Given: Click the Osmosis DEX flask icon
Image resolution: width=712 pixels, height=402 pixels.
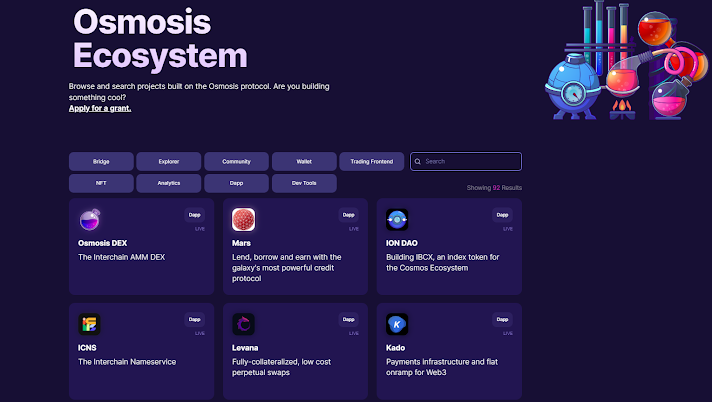Looking at the screenshot, I should pyautogui.click(x=89, y=219).
